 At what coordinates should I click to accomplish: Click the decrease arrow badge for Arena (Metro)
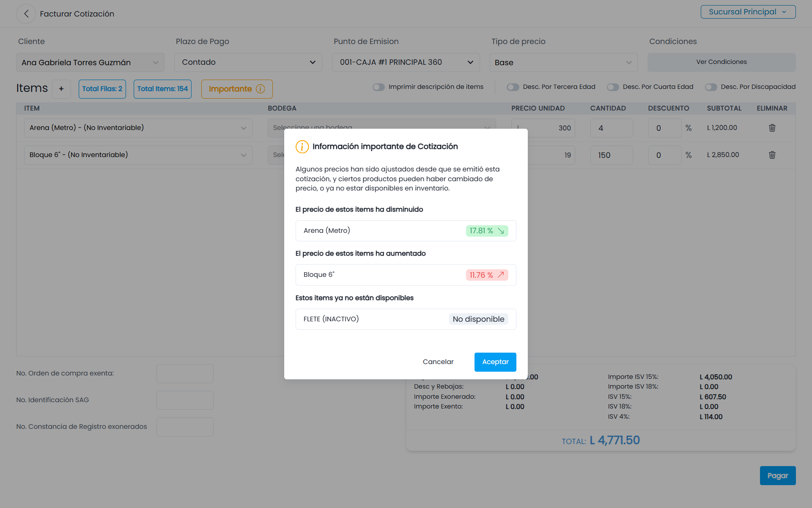tap(487, 231)
